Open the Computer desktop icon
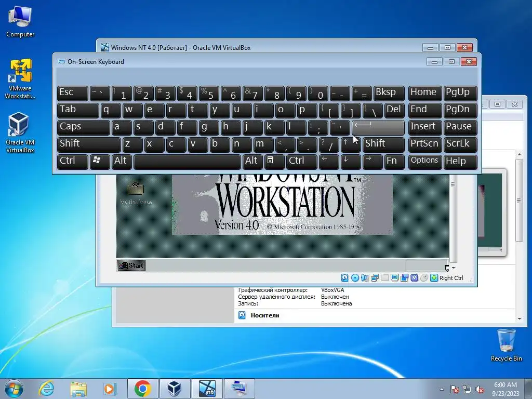Viewport: 532px width, 399px height. click(20, 21)
